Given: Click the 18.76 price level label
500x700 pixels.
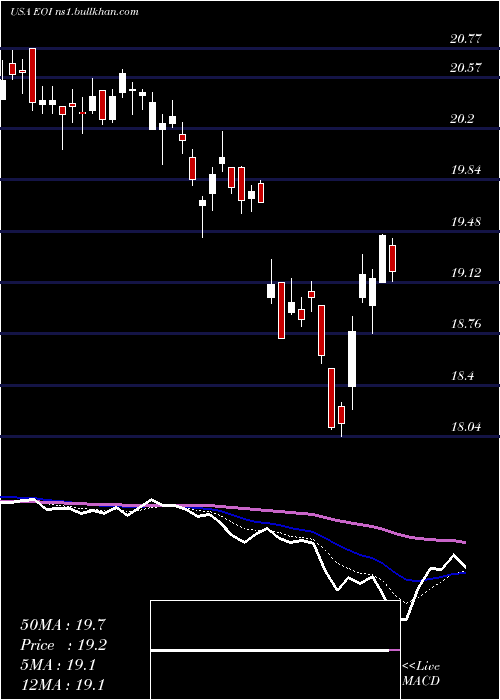Looking at the screenshot, I should click(x=466, y=324).
